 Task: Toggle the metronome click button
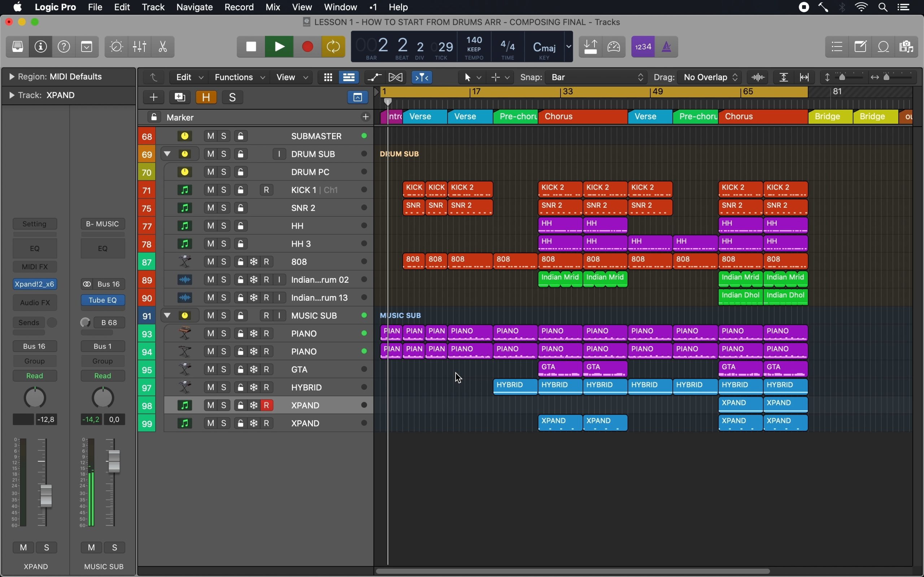pos(666,47)
